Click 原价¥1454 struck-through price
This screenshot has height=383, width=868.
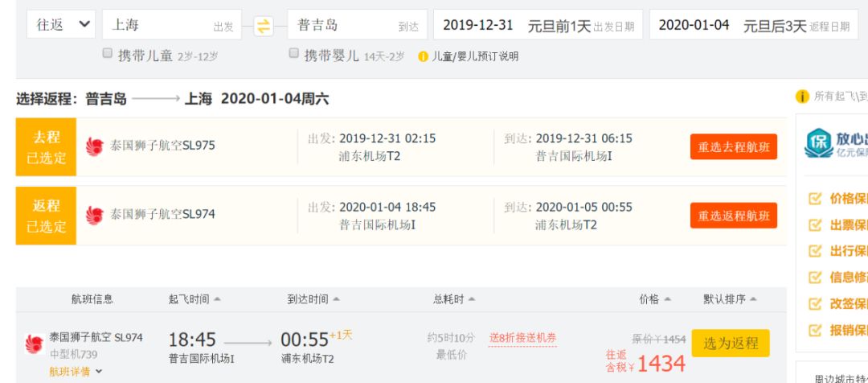tap(659, 340)
